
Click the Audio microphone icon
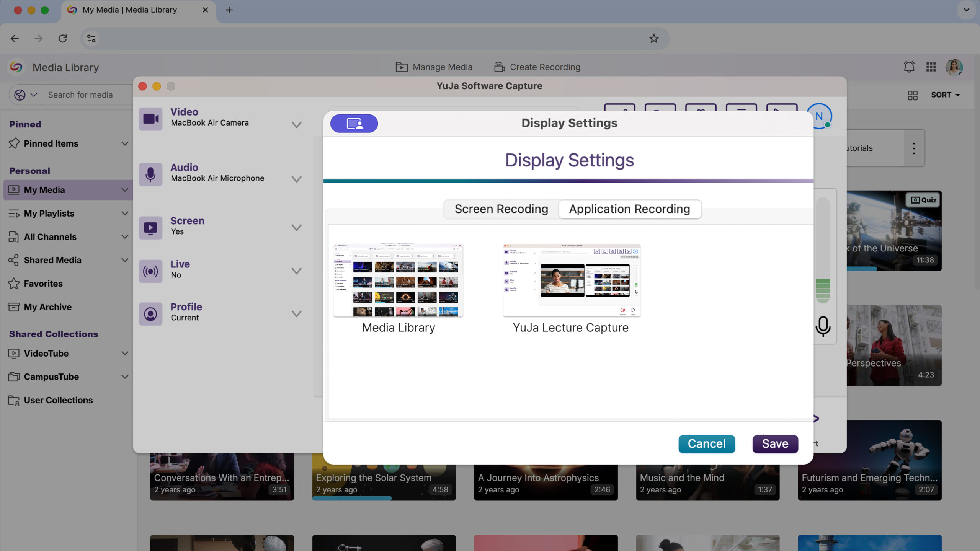coord(150,174)
